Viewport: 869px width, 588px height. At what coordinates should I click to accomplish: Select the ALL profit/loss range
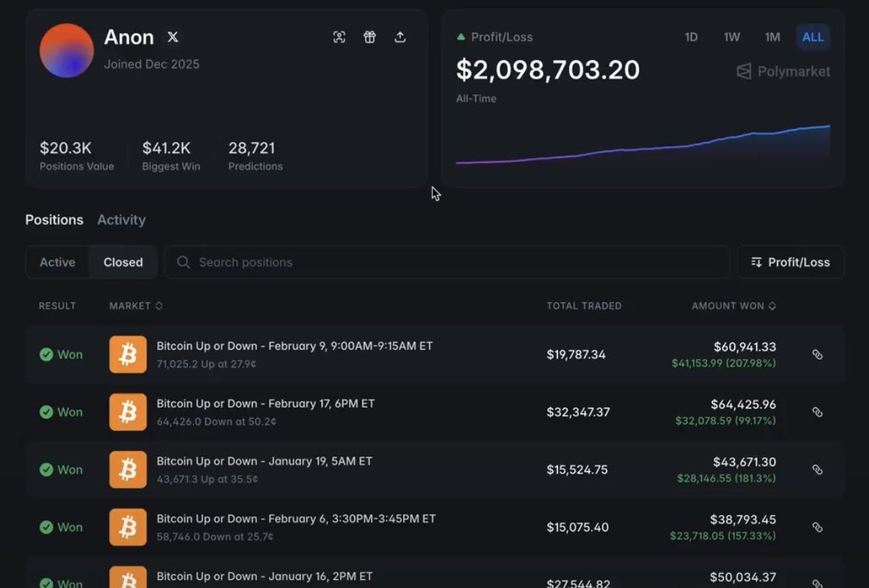click(813, 37)
